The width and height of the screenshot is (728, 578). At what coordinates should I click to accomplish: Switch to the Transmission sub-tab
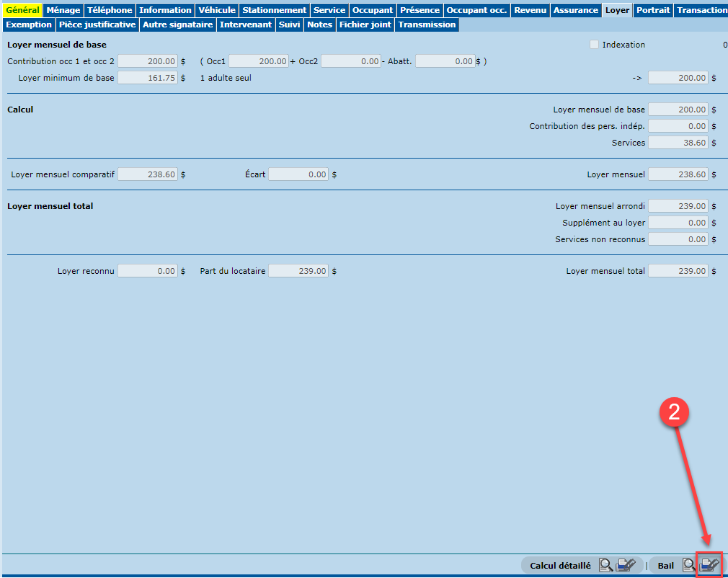(427, 25)
